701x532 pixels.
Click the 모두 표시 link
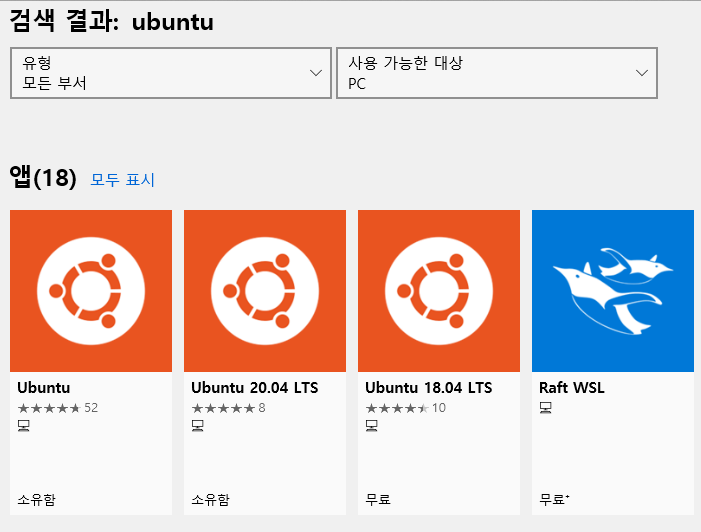(x=122, y=180)
